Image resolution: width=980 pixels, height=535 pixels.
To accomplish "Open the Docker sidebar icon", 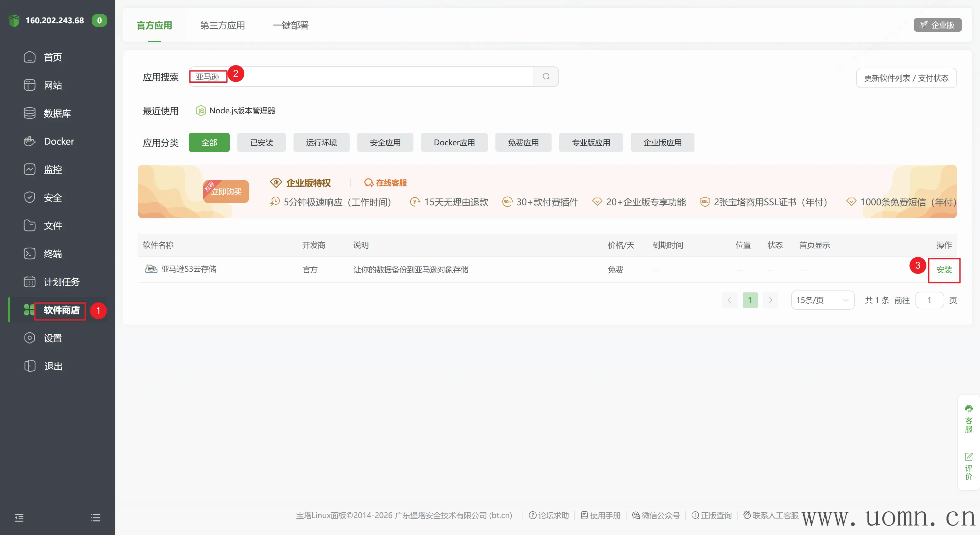I will (x=29, y=141).
